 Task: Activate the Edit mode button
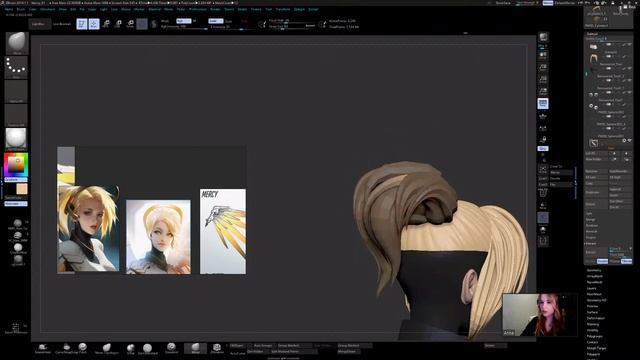[82, 24]
